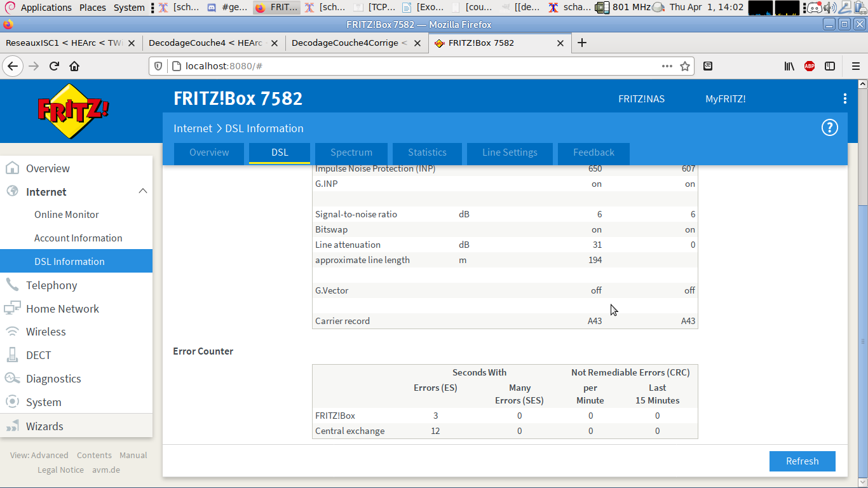The image size is (868, 488).
Task: Click Carrier record value A43 first column
Action: pyautogui.click(x=594, y=321)
